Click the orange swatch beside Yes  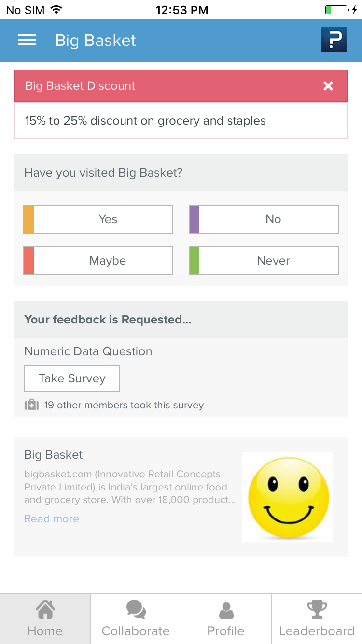point(29,219)
